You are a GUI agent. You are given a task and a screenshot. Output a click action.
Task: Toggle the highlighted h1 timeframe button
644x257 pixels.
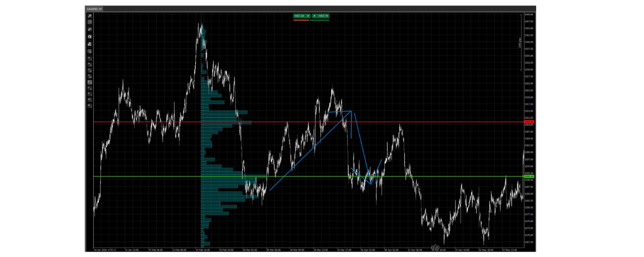89,82
